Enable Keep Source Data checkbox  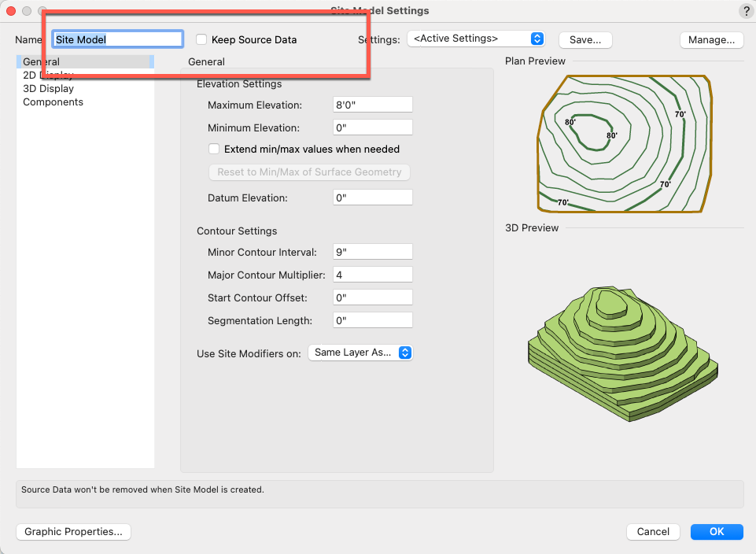coord(202,39)
